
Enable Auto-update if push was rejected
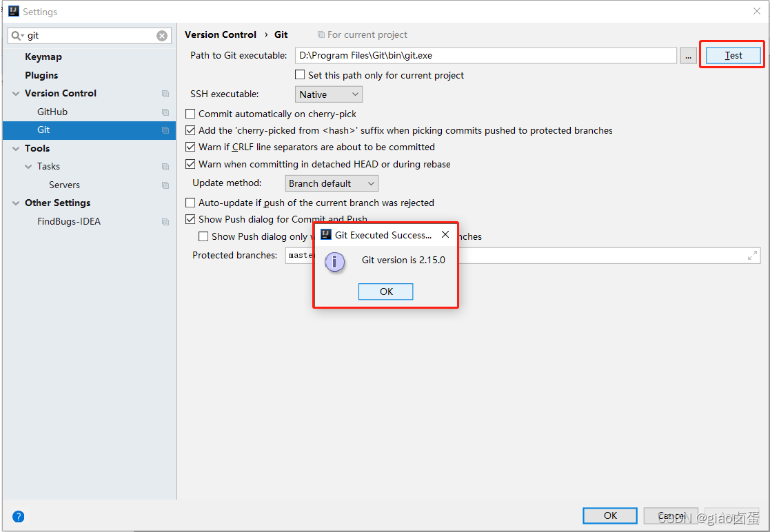tap(190, 203)
